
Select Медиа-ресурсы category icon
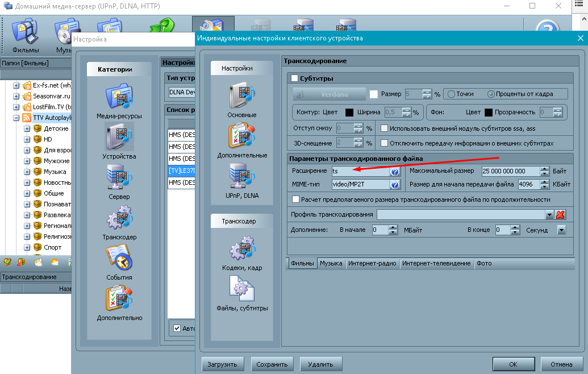[x=119, y=99]
